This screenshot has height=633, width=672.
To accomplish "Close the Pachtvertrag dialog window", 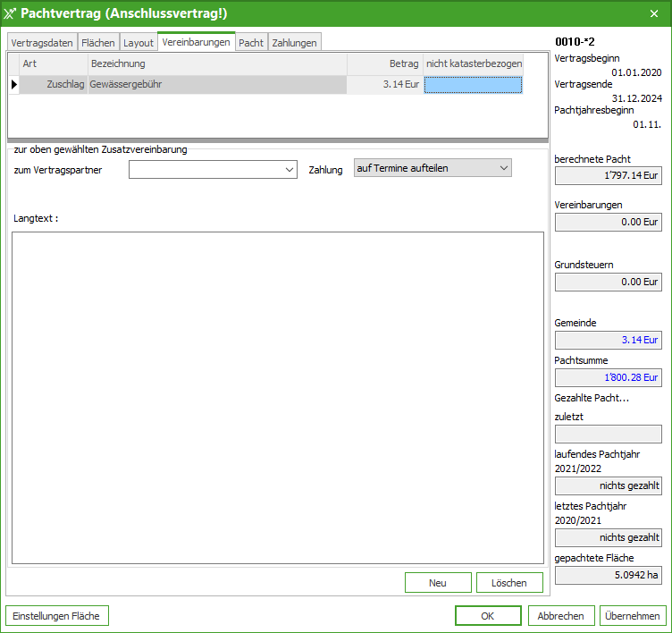I will coord(653,13).
